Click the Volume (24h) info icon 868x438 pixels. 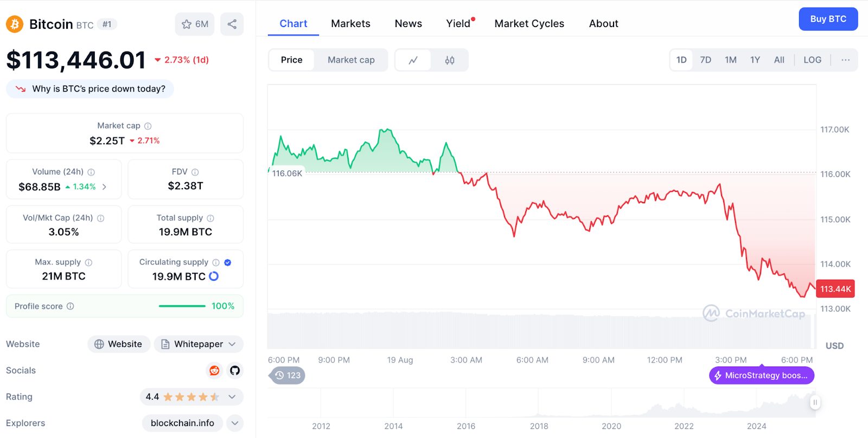point(91,172)
